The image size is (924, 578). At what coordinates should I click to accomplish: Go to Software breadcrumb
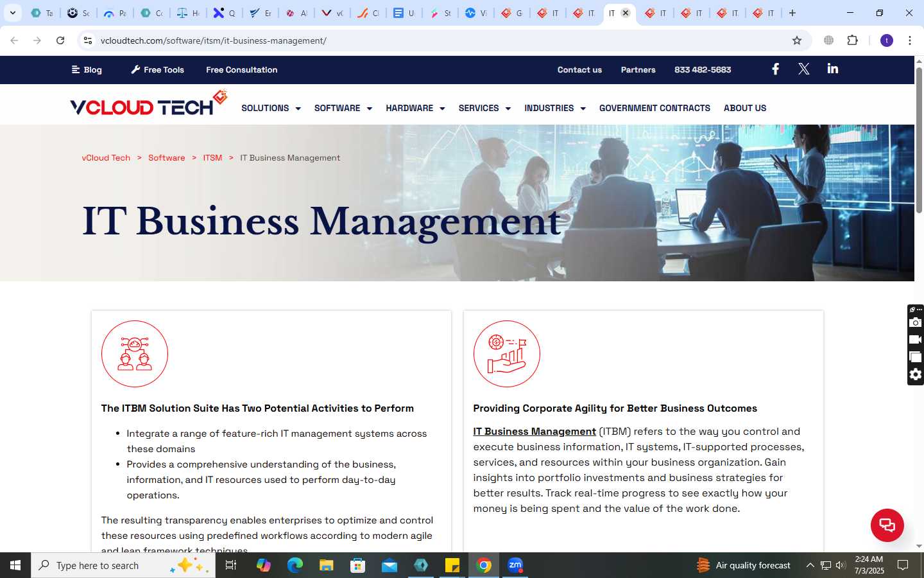[x=166, y=157]
